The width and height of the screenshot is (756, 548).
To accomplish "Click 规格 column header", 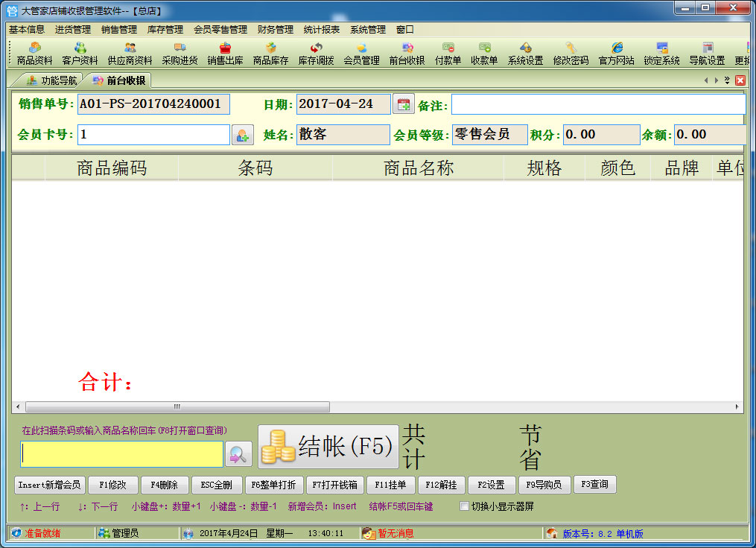I will (544, 168).
